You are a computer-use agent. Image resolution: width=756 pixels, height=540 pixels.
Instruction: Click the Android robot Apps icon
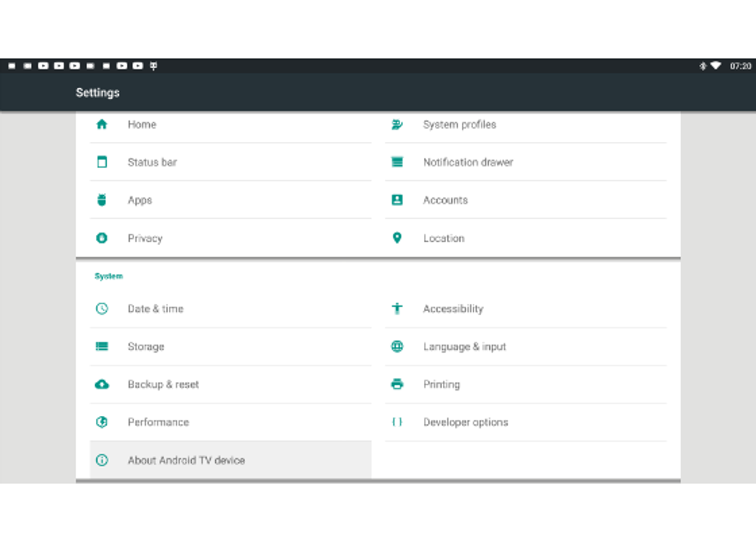101,200
